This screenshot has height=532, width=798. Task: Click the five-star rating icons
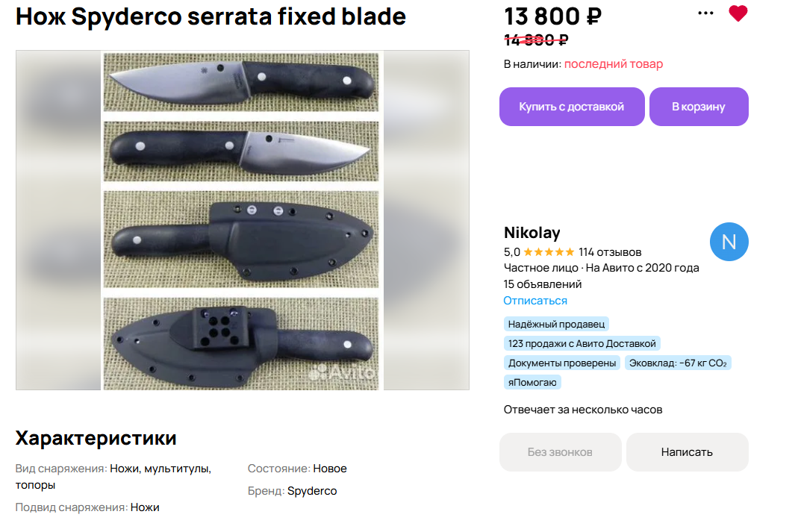(x=549, y=252)
